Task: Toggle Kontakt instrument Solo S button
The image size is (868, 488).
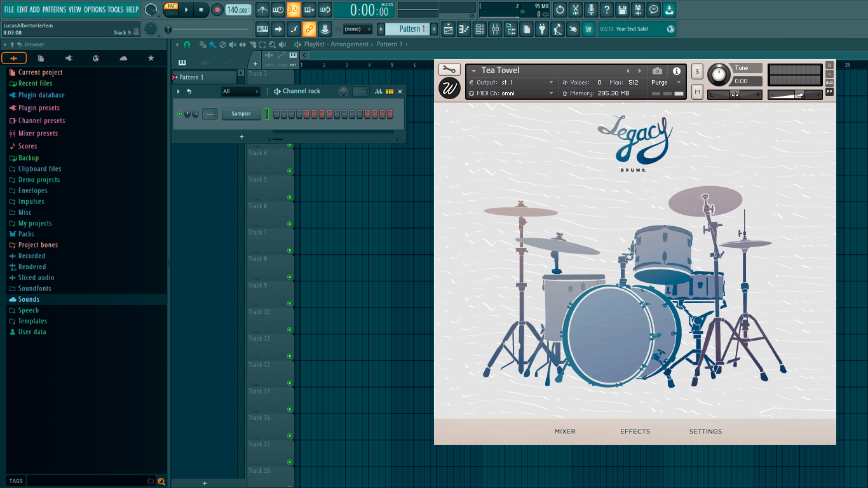Action: (x=697, y=71)
